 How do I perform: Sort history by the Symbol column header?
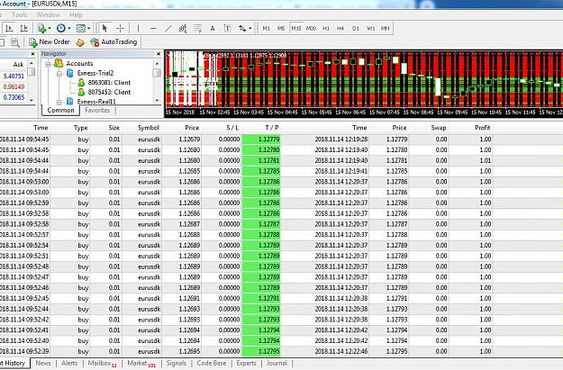tap(148, 128)
